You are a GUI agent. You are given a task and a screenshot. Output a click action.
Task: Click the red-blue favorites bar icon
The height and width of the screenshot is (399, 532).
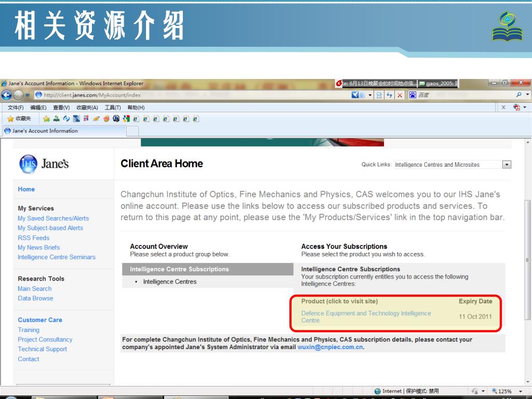click(86, 118)
